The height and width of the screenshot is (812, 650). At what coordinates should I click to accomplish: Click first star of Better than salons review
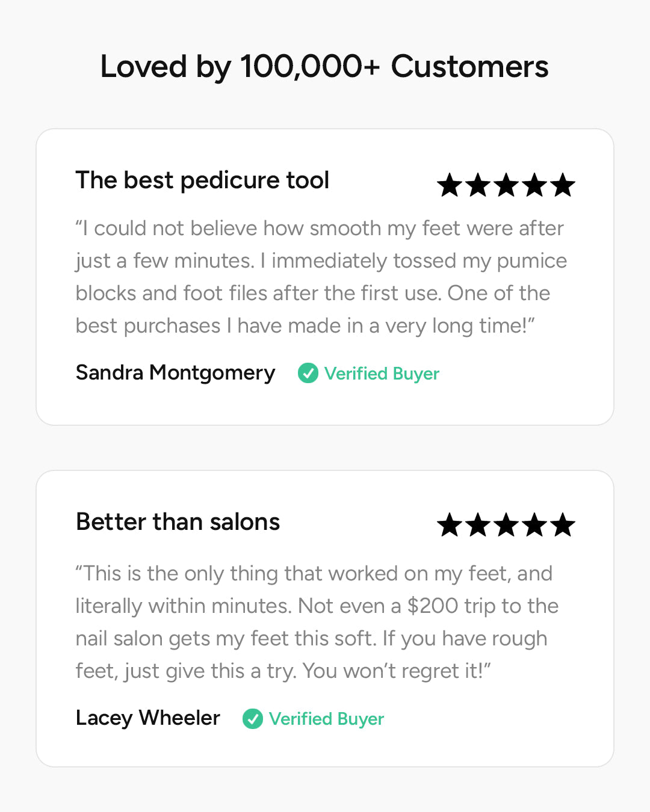pos(450,525)
